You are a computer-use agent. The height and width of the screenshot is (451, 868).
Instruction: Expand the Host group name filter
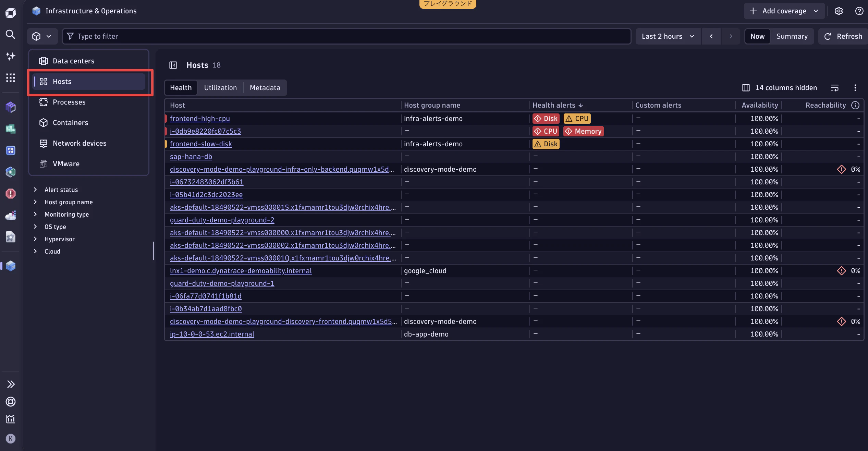click(x=35, y=202)
